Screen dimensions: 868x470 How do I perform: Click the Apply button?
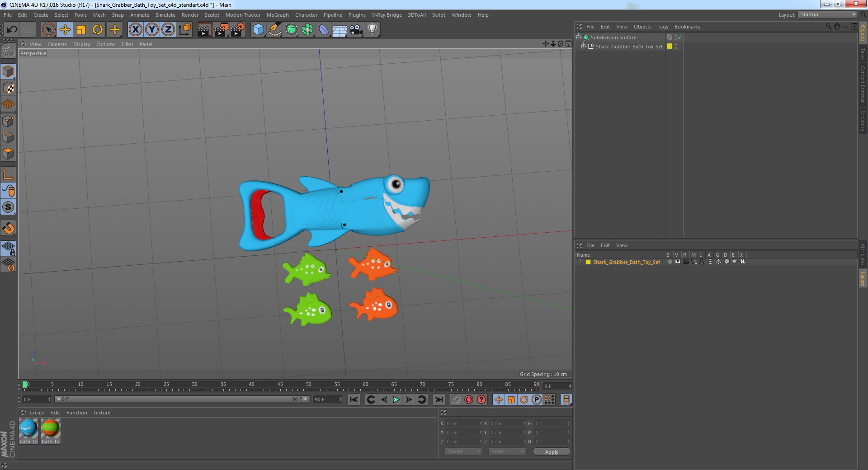552,451
